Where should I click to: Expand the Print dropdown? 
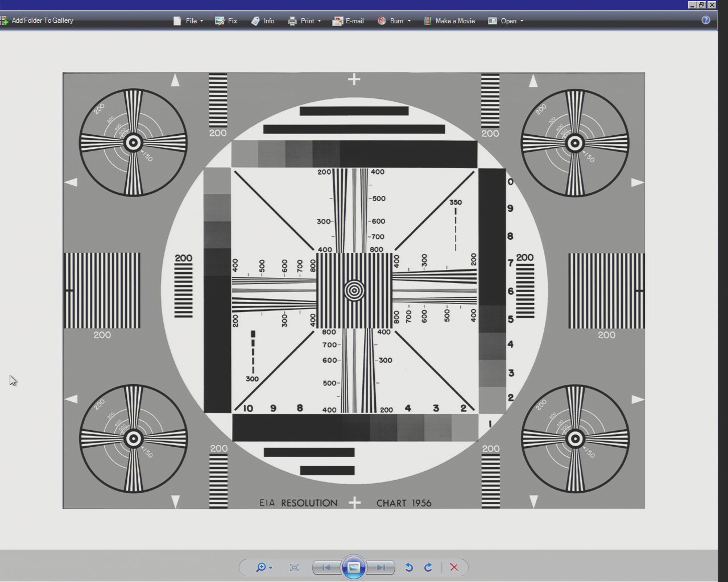point(304,21)
